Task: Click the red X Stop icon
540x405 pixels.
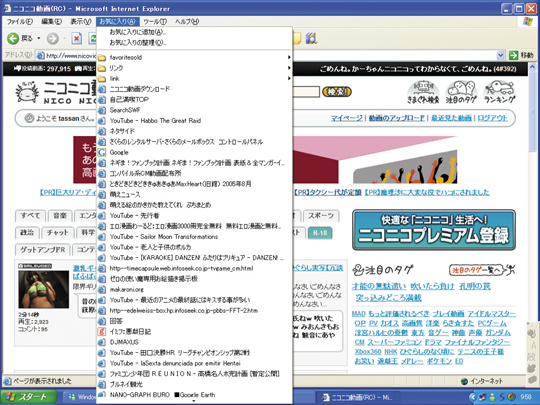Action: coord(76,38)
